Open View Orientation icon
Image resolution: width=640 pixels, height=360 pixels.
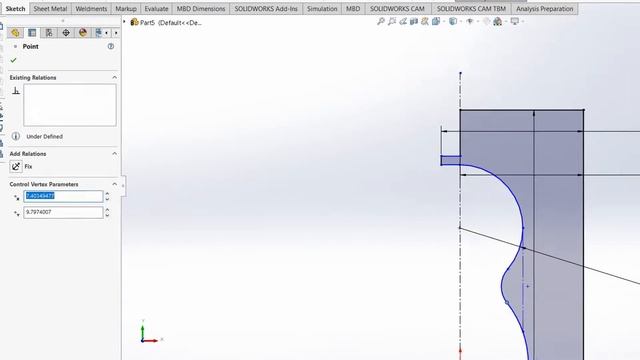click(436, 21)
